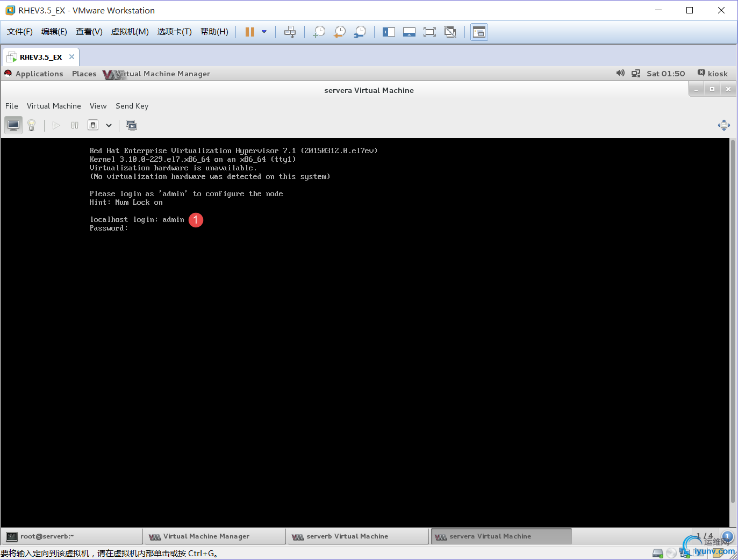The width and height of the screenshot is (738, 560).
Task: Open the power options dropdown arrow in VMware toolbar
Action: (264, 32)
